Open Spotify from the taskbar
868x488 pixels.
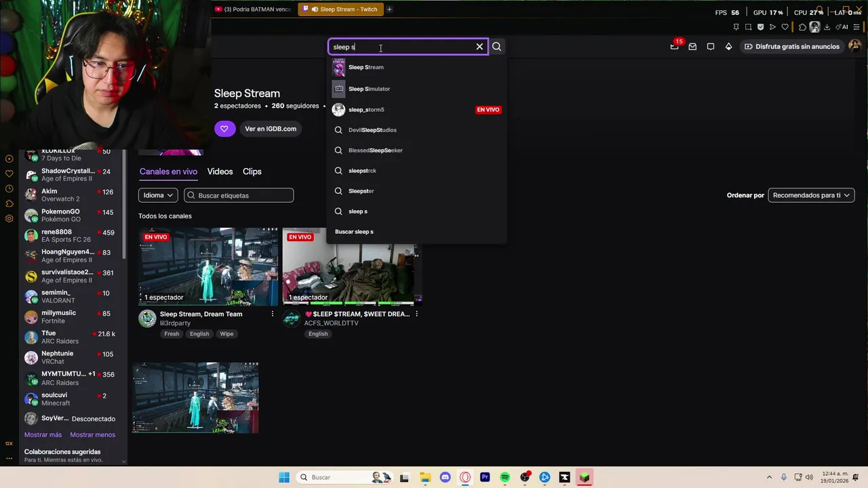tap(505, 477)
